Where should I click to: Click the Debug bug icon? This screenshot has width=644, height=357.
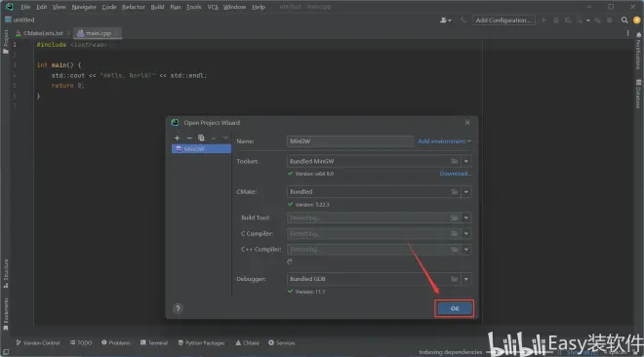pos(556,20)
